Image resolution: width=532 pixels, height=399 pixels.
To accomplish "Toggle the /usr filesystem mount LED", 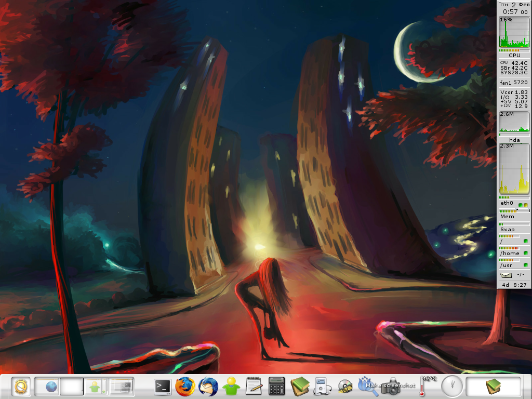I will point(526,265).
